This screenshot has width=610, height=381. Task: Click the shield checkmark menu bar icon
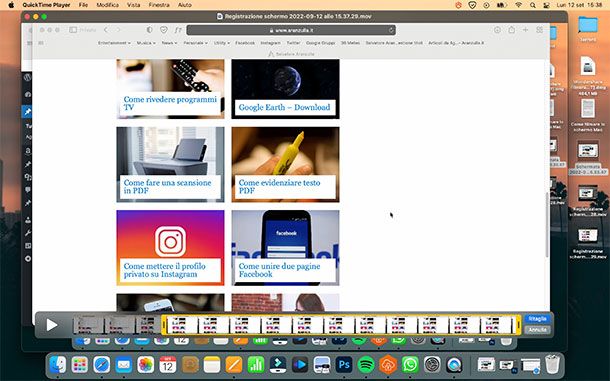[x=472, y=5]
